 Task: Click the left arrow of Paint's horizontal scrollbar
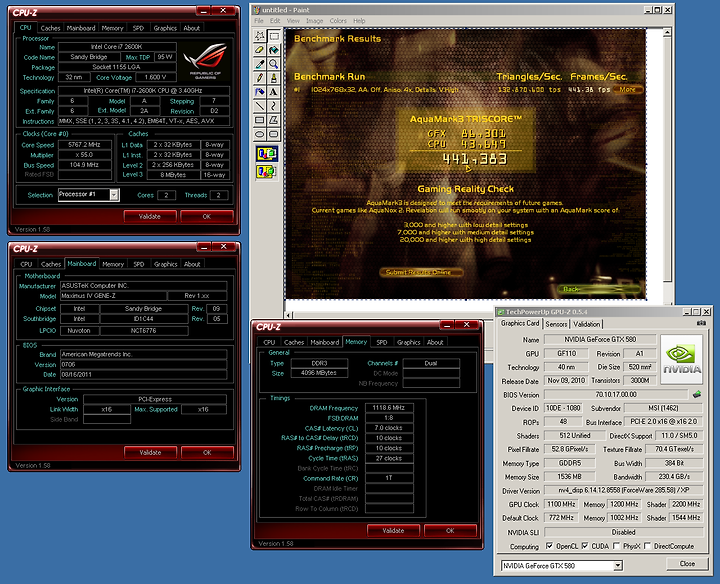click(x=288, y=315)
